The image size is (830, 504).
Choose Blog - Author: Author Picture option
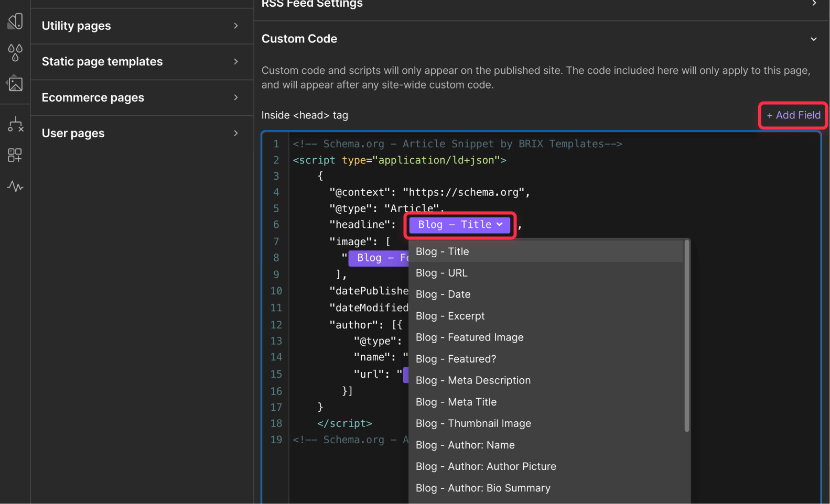click(x=546, y=466)
